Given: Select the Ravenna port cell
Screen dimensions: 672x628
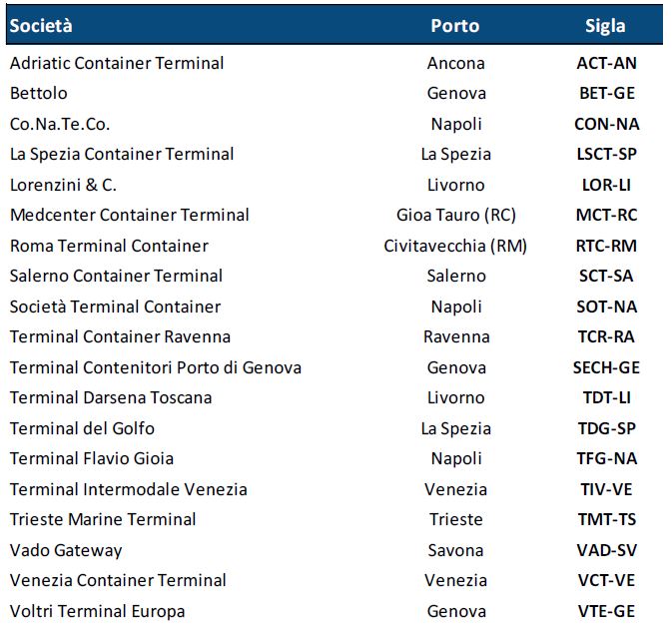Looking at the screenshot, I should pos(456,336).
